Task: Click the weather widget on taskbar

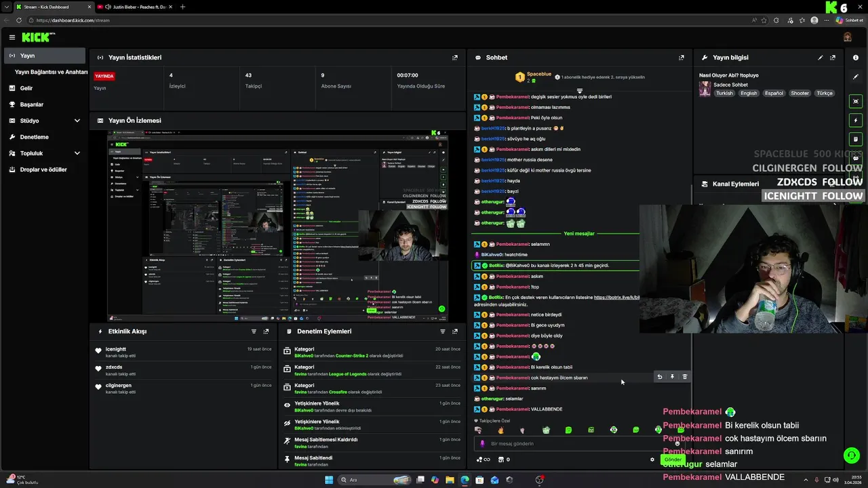Action: point(22,480)
